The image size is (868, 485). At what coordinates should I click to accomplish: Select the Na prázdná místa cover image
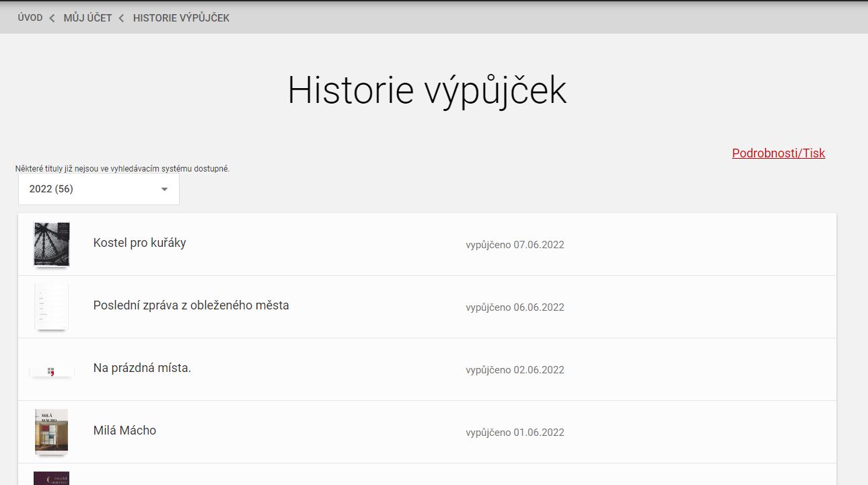pos(52,371)
